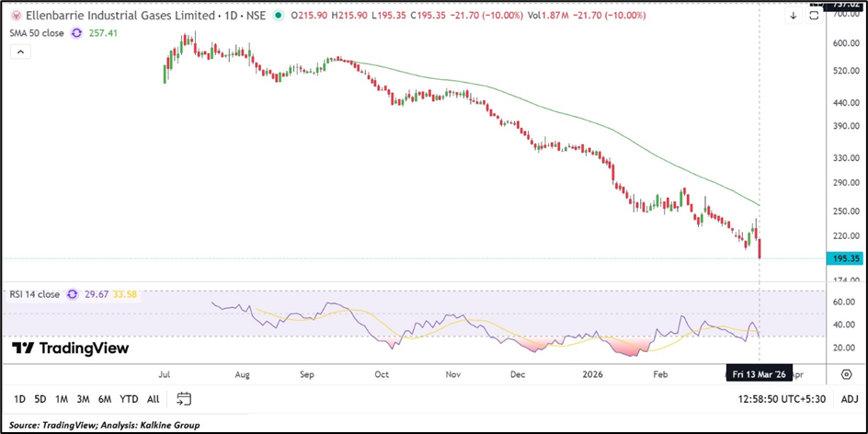Toggle ADJ adjusted data button
This screenshot has width=868, height=434.
tap(849, 399)
